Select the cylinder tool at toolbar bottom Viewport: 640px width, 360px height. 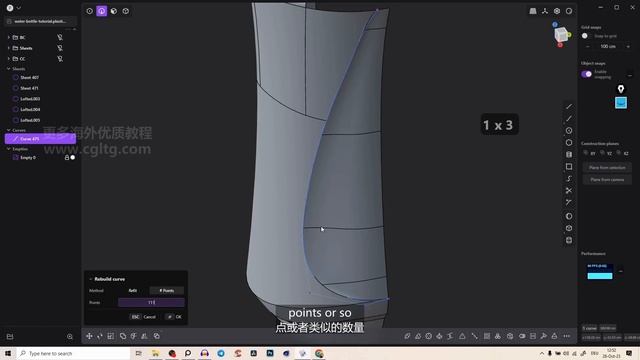(569, 240)
